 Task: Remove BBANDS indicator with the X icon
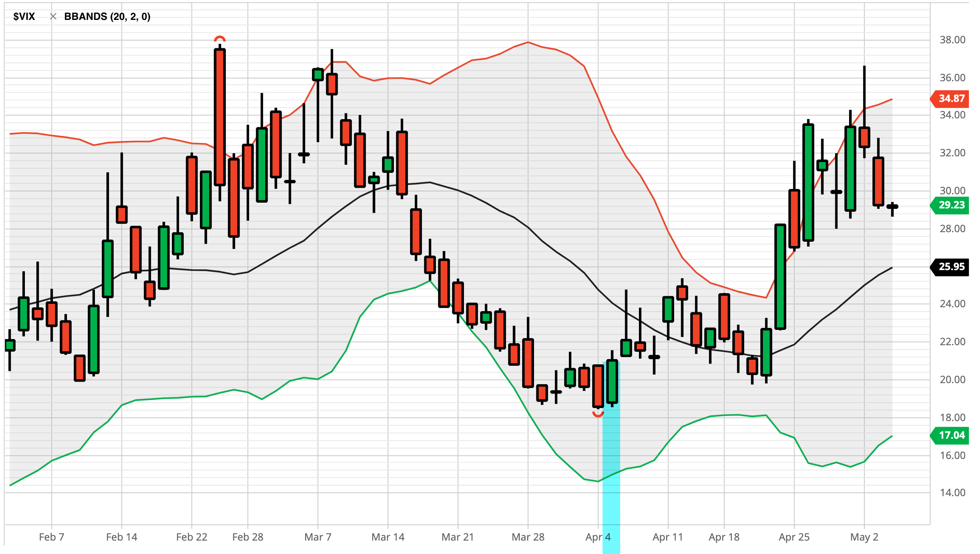pyautogui.click(x=53, y=16)
